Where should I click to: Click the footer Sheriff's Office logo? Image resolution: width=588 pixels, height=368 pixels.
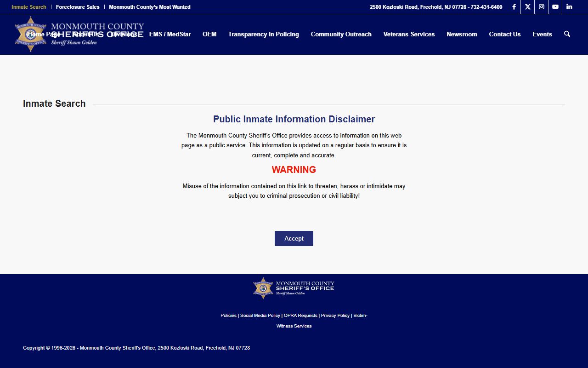click(294, 288)
